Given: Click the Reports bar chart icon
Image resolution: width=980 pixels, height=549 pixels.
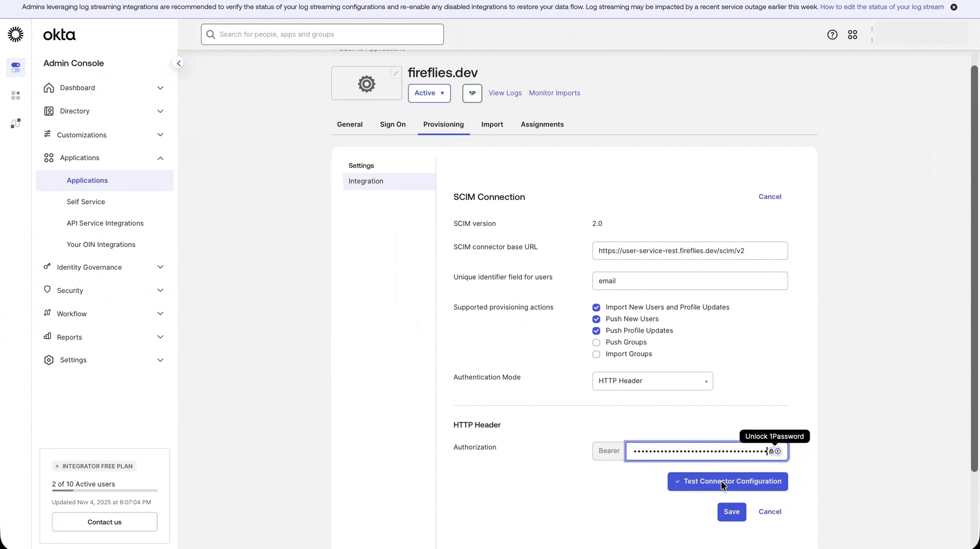Looking at the screenshot, I should coord(47,336).
